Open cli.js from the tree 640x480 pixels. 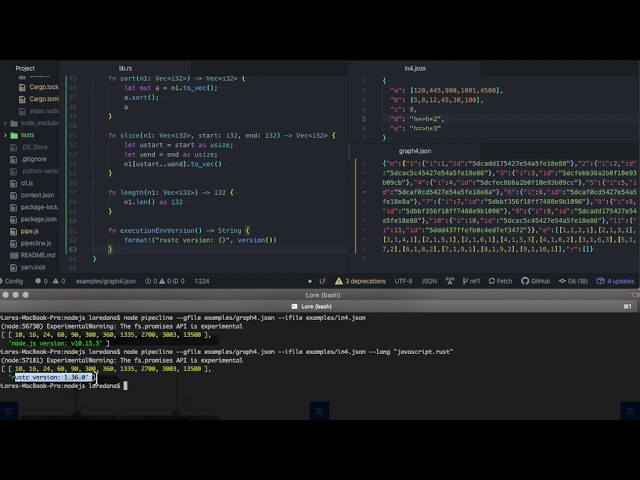27,183
